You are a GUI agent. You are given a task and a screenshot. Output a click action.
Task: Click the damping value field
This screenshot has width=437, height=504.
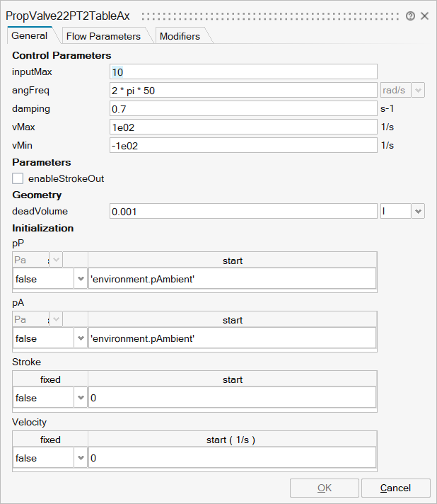[x=243, y=108]
